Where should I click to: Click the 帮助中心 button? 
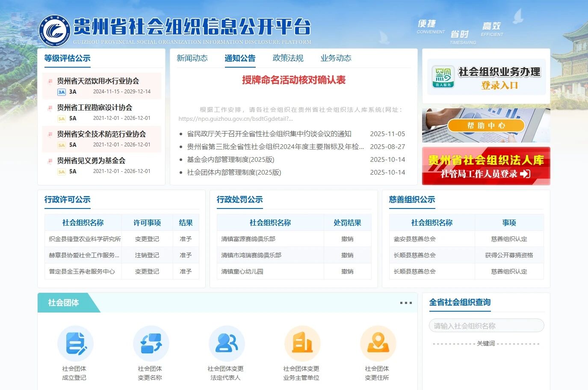[486, 125]
